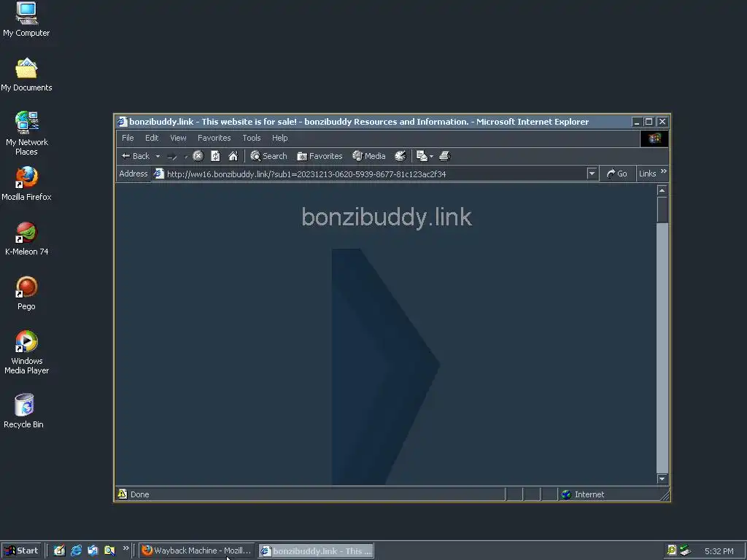Screen dimensions: 747x560
Task: Select the My Computer desktop icon
Action: pyautogui.click(x=26, y=19)
